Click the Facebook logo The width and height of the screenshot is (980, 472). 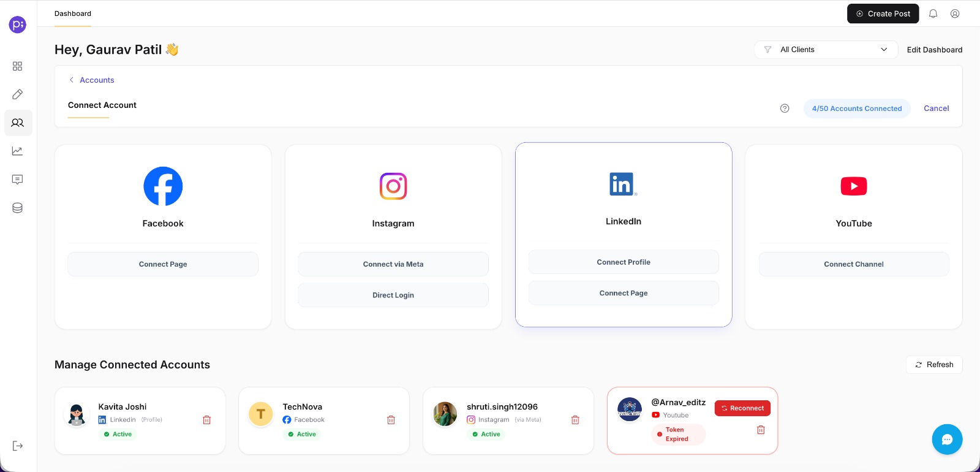(x=163, y=186)
